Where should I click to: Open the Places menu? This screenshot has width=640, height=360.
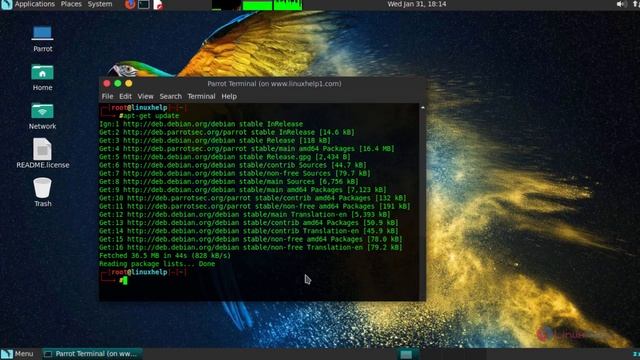[x=71, y=4]
